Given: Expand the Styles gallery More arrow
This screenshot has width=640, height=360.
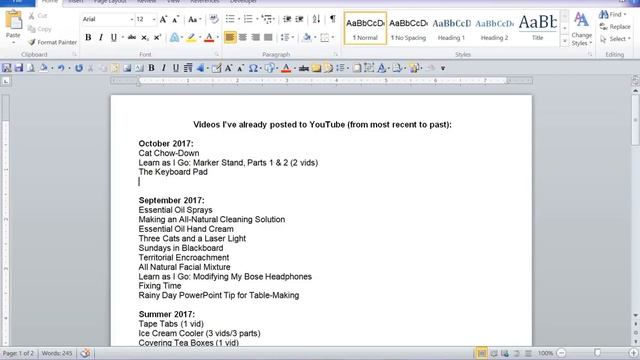Looking at the screenshot, I should point(565,41).
